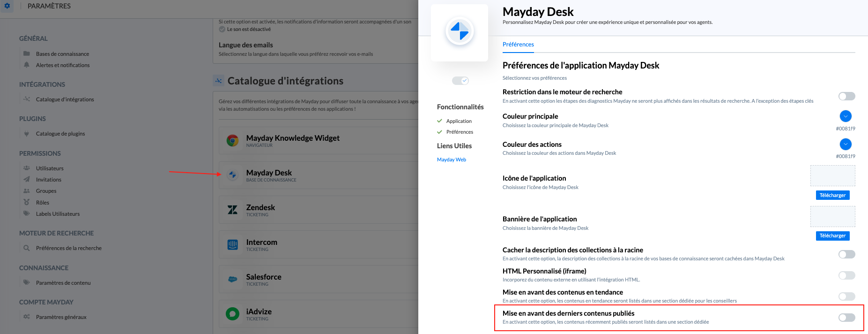Enable Mise en avant des derniers contenus publiés

[x=846, y=318]
